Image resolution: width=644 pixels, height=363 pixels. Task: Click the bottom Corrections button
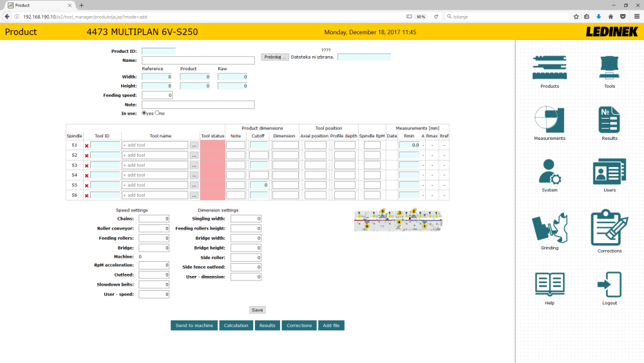pos(299,326)
